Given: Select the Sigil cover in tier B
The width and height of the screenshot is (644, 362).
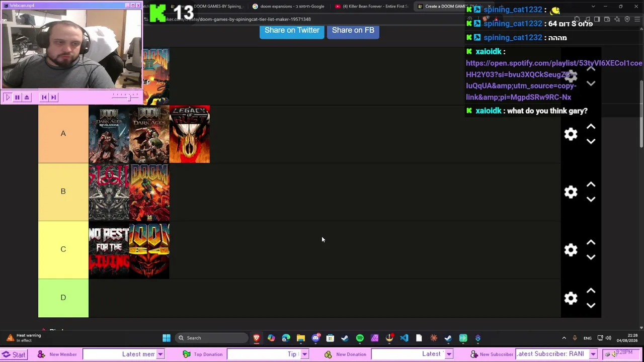Looking at the screenshot, I should [x=109, y=192].
